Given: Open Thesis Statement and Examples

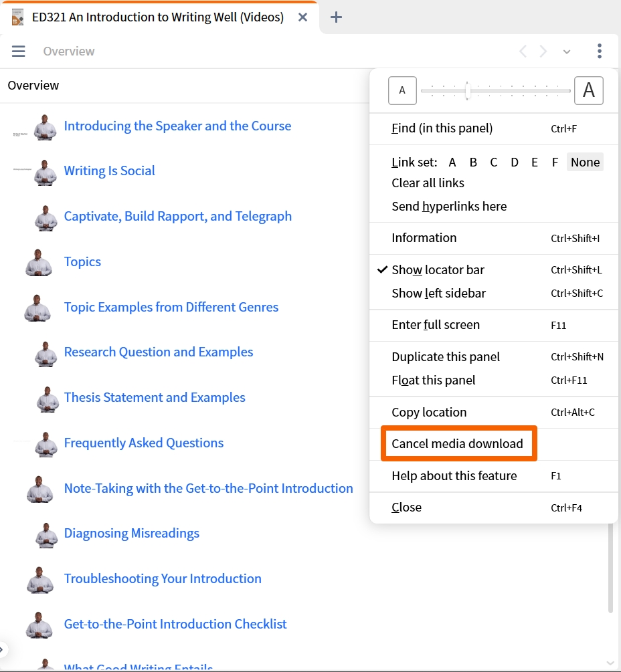Looking at the screenshot, I should pos(155,398).
